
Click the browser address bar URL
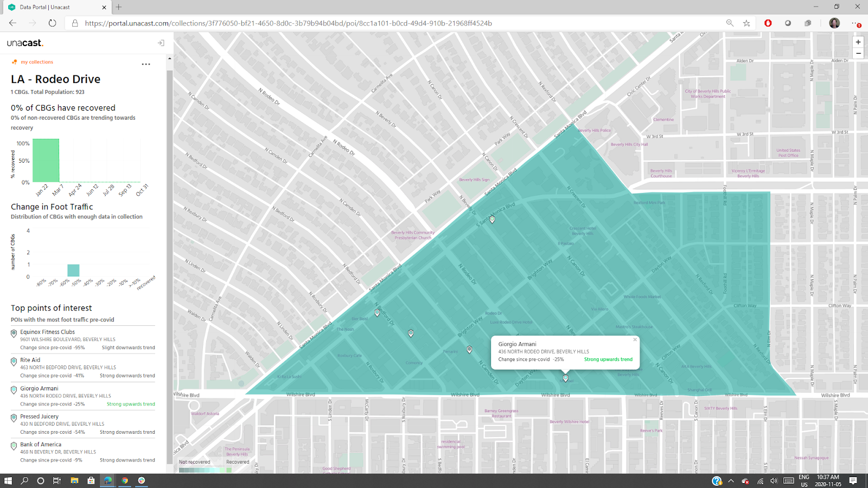[288, 23]
